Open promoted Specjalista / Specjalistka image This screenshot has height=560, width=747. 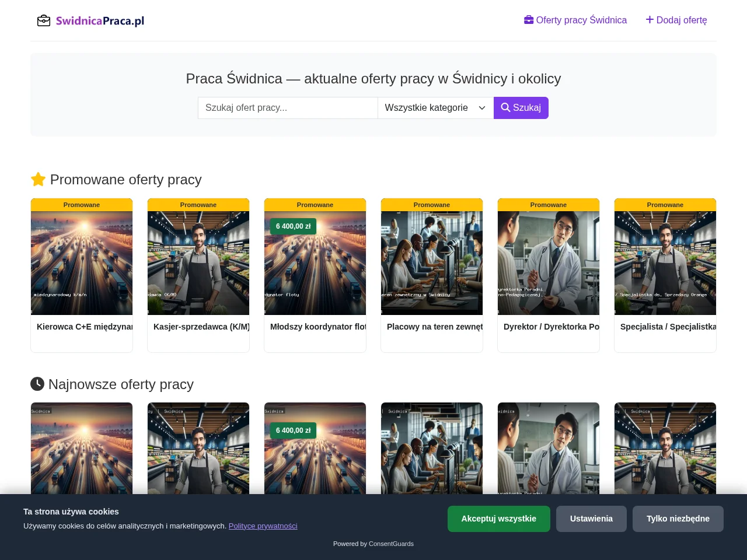(665, 263)
